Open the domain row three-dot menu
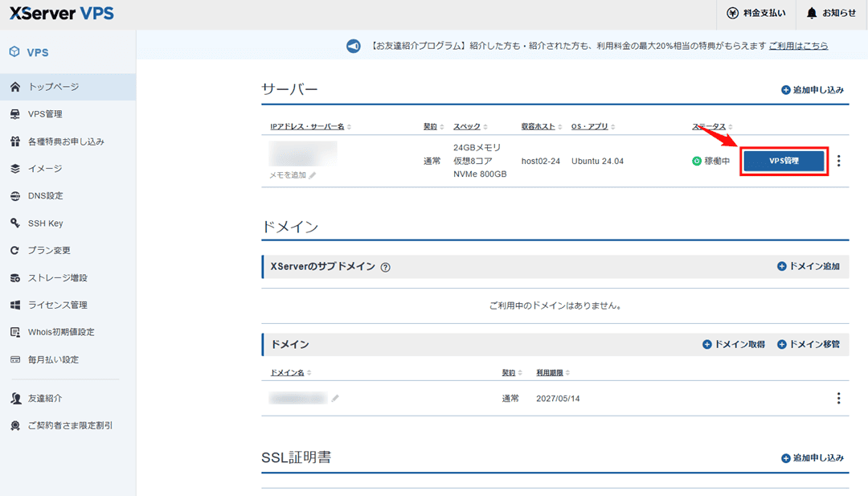Viewport: 868px width, 496px height. (x=838, y=399)
